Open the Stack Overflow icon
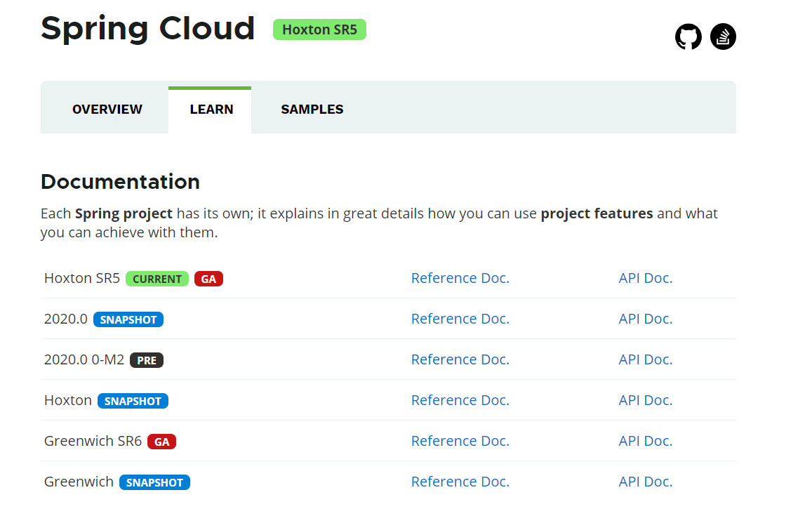This screenshot has height=516, width=812. pyautogui.click(x=723, y=37)
